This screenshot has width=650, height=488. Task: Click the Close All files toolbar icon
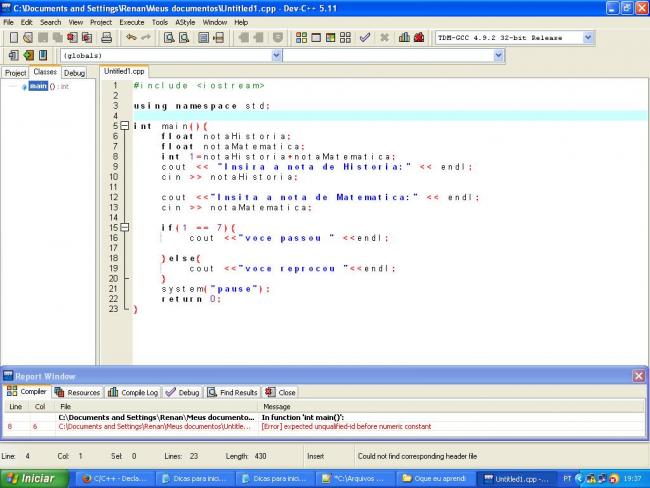point(87,38)
